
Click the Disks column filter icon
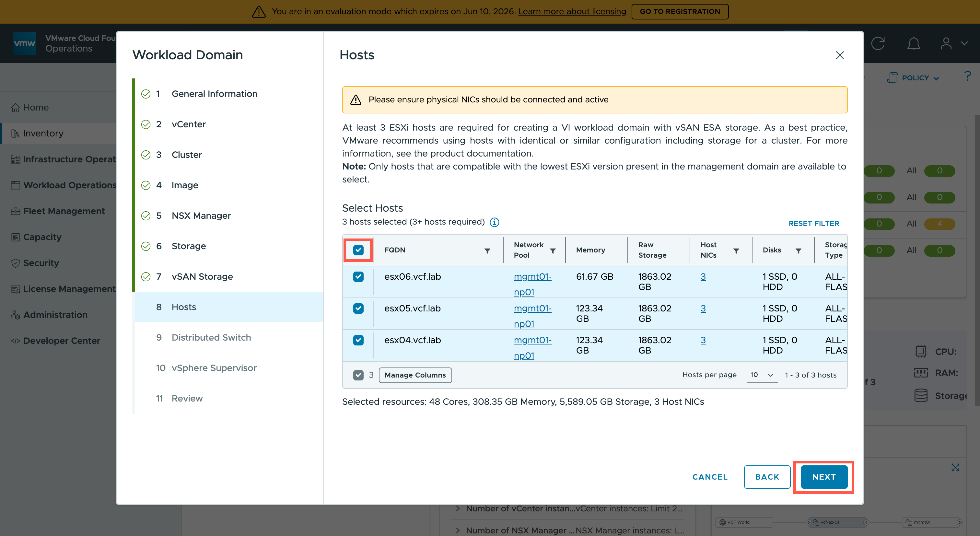point(798,251)
